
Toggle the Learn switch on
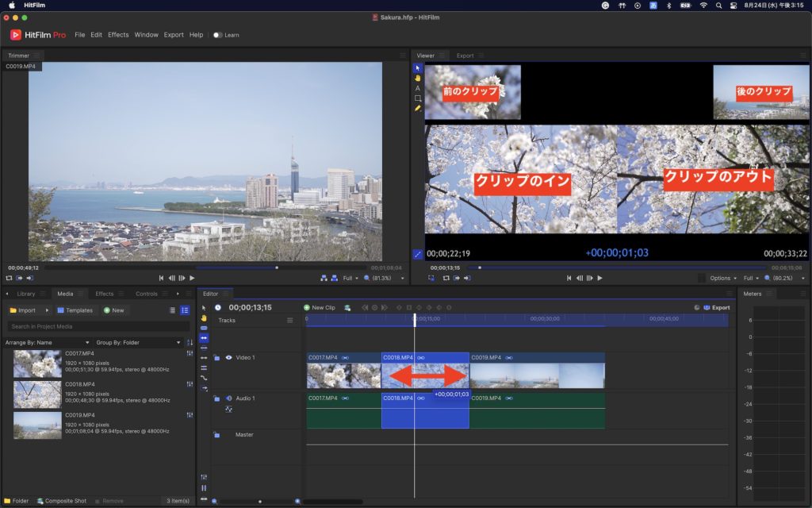pyautogui.click(x=218, y=35)
